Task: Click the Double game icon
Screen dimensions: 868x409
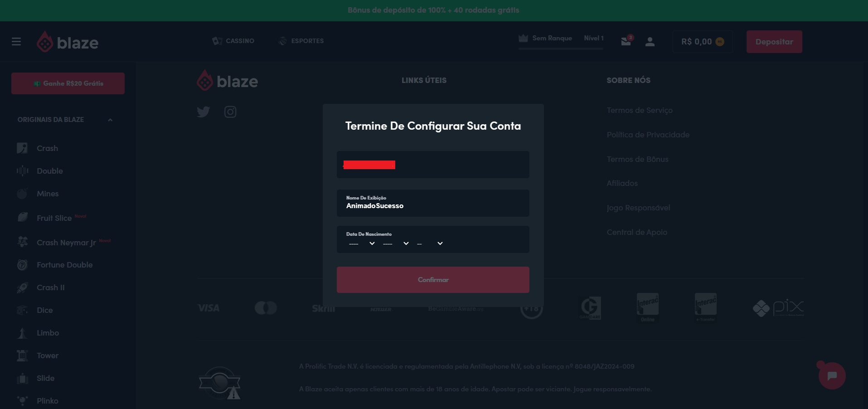Action: tap(22, 171)
